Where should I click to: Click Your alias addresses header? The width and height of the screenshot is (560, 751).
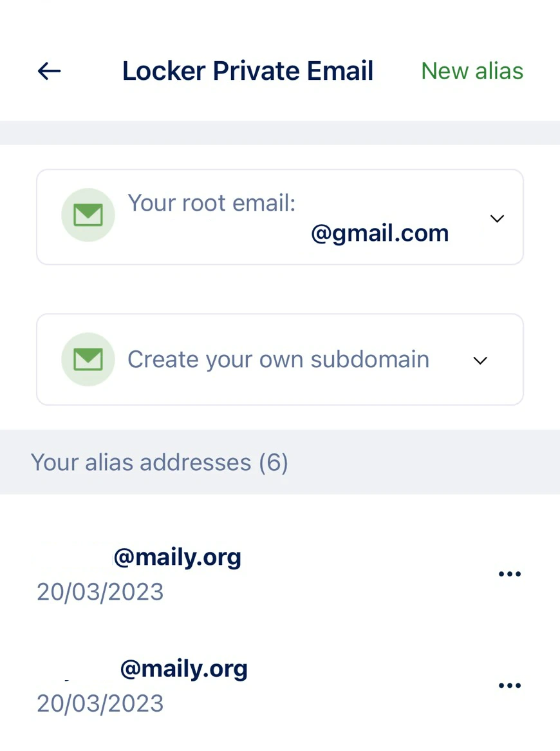160,462
